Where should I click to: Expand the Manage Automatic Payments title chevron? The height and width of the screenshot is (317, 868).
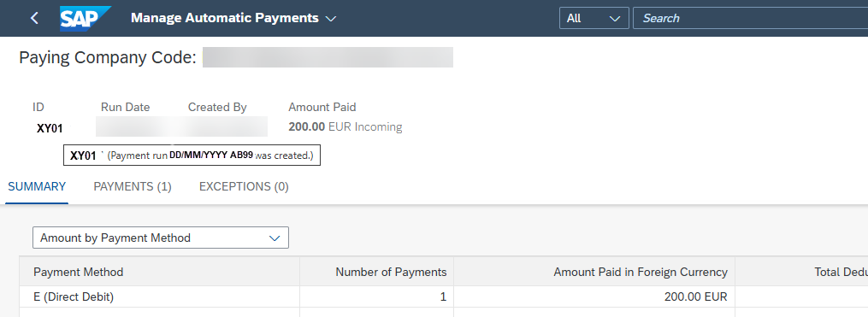coord(331,19)
